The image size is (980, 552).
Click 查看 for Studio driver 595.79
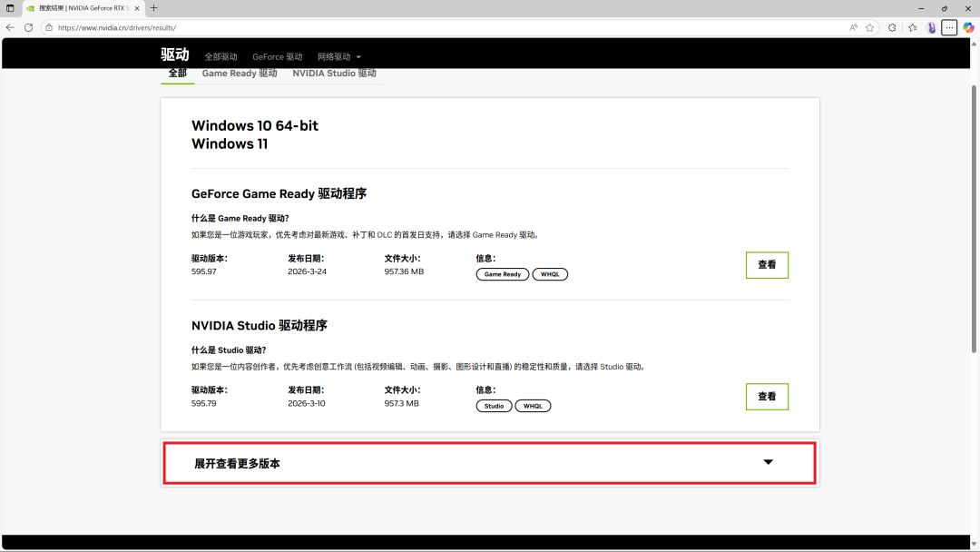click(767, 397)
